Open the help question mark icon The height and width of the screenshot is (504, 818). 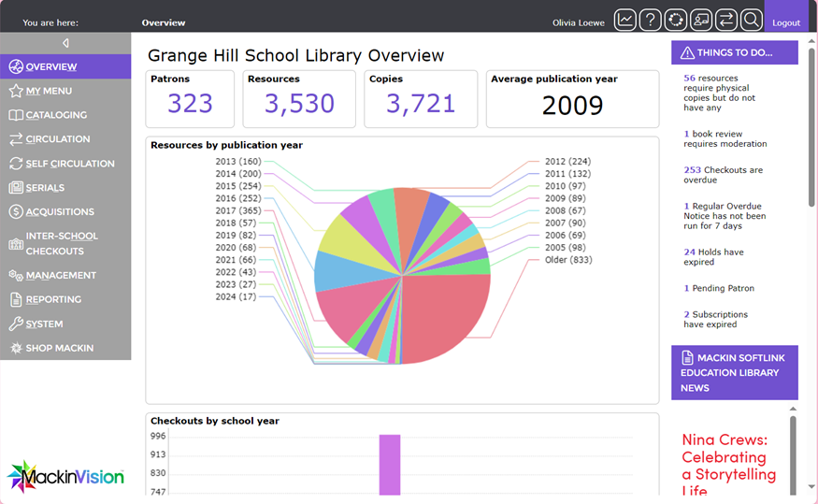(x=650, y=21)
